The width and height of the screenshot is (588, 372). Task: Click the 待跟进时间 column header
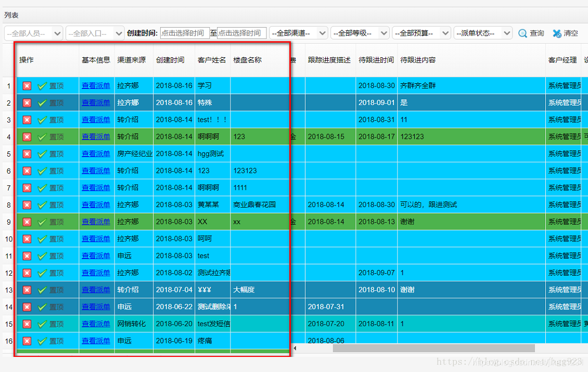pos(376,60)
